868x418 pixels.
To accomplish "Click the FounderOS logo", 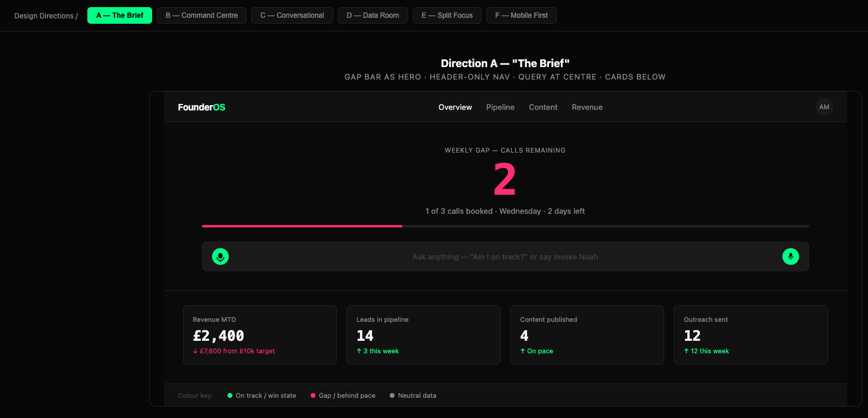I will click(x=201, y=107).
